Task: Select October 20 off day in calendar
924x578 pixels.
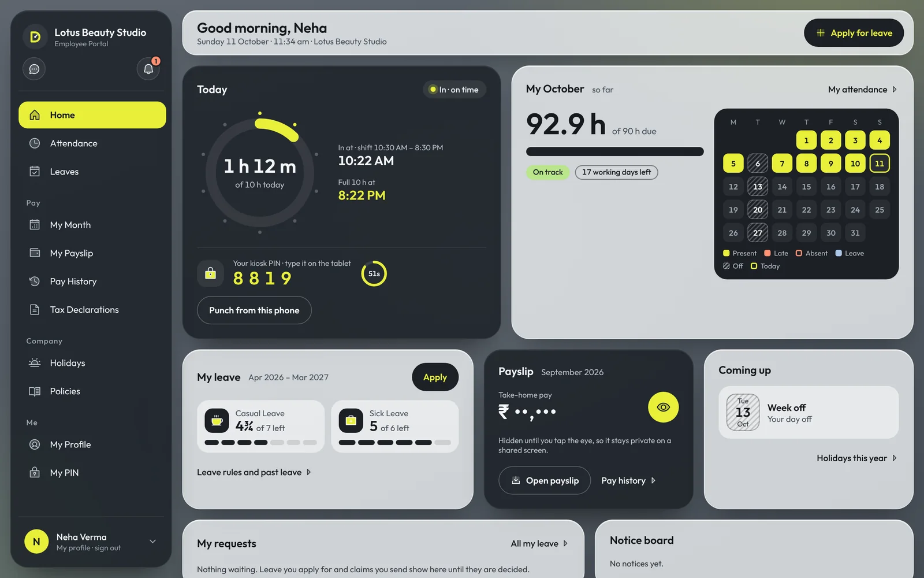Action: 758,210
